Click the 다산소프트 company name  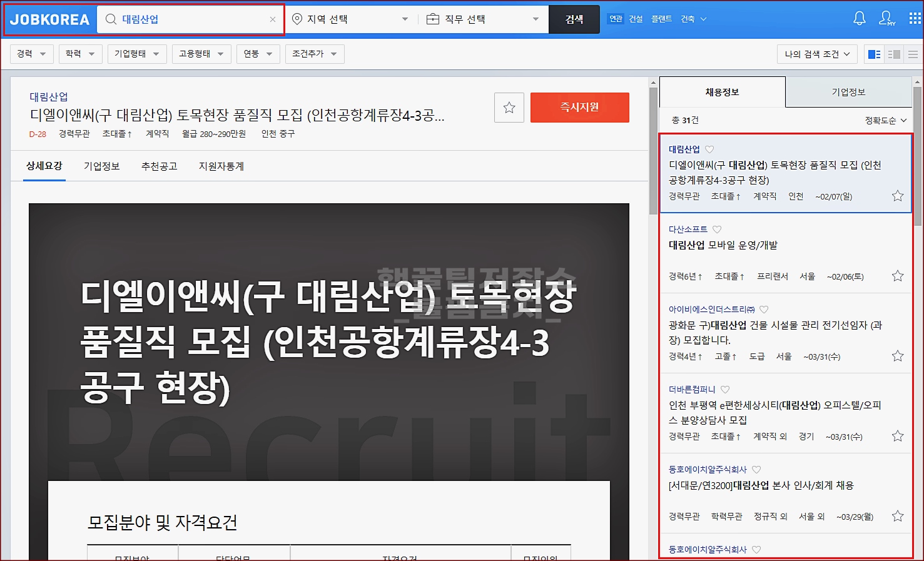coord(688,230)
